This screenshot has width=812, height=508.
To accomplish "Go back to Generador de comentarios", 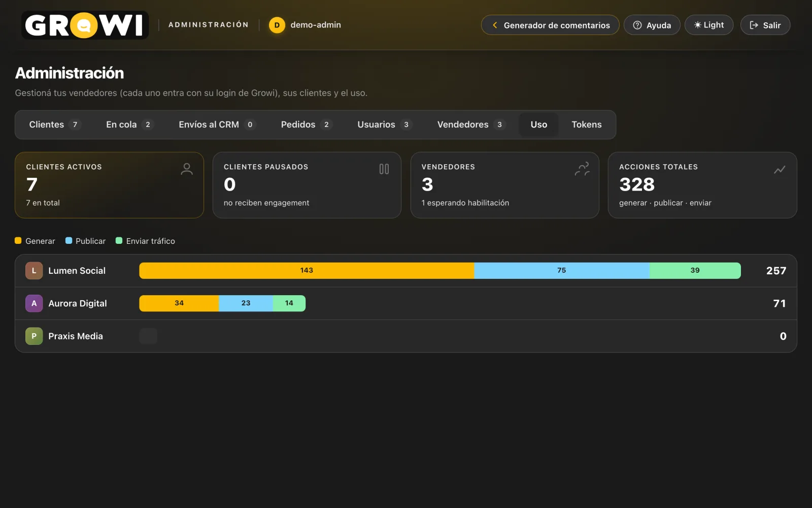I will pyautogui.click(x=550, y=25).
